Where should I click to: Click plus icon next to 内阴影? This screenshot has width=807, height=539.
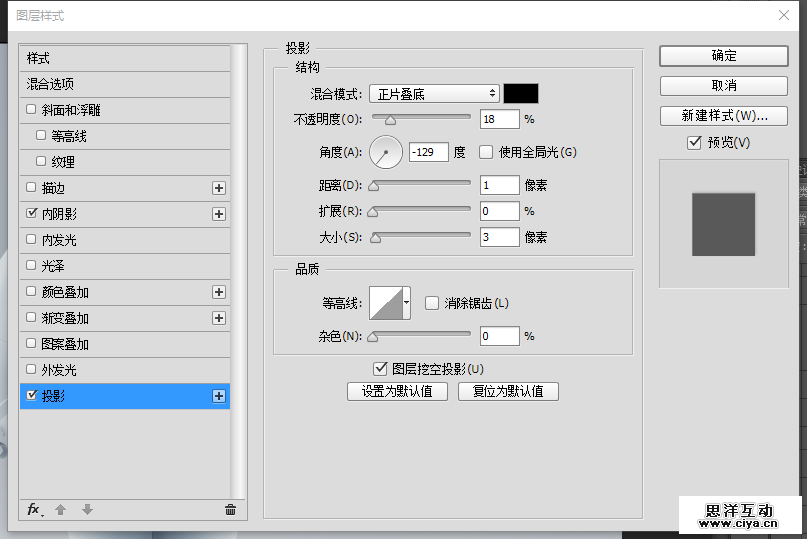(219, 214)
